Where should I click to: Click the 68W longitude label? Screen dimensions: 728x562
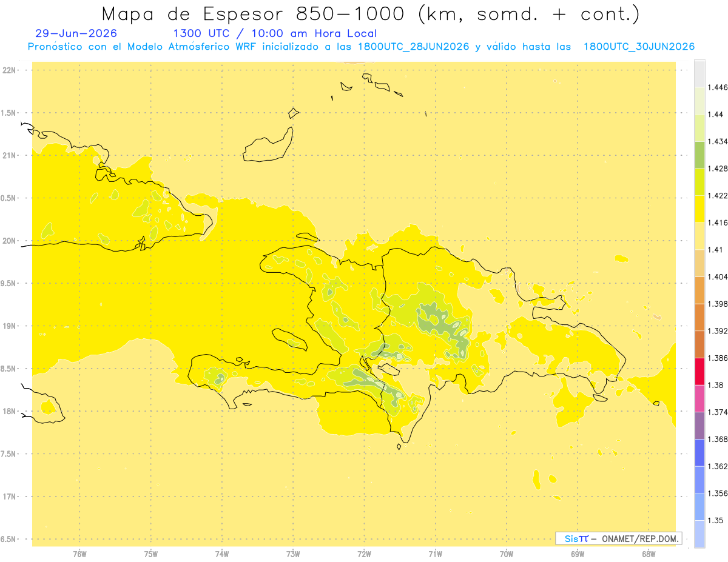649,554
